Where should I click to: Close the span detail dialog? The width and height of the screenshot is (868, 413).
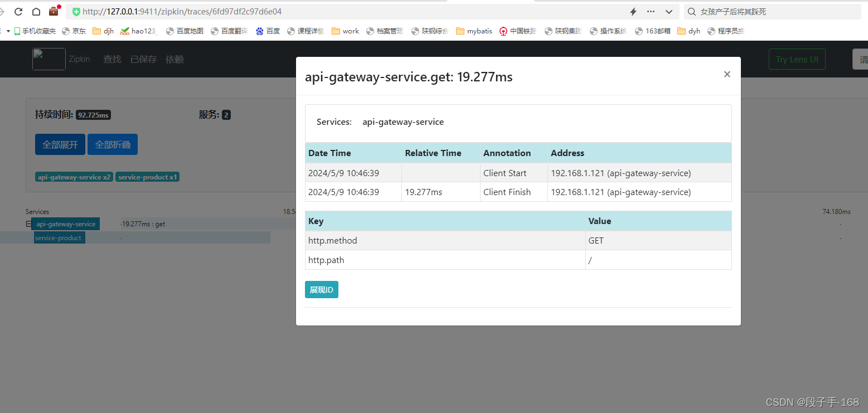point(727,74)
